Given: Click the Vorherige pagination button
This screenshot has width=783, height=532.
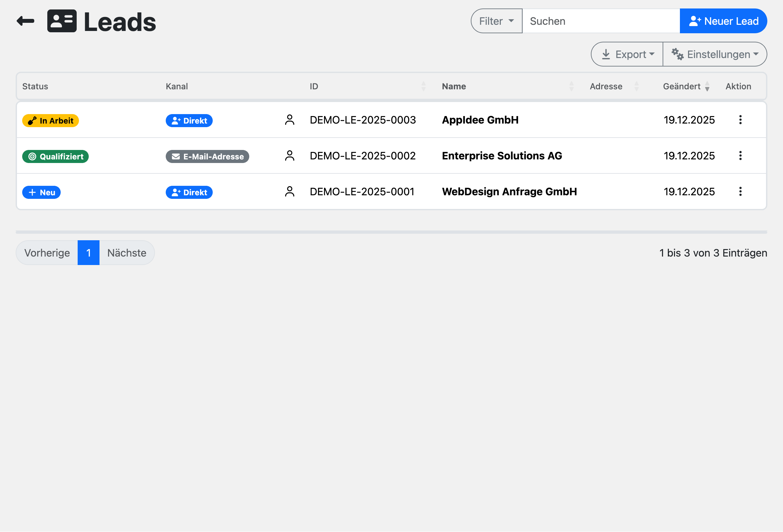Looking at the screenshot, I should tap(47, 253).
